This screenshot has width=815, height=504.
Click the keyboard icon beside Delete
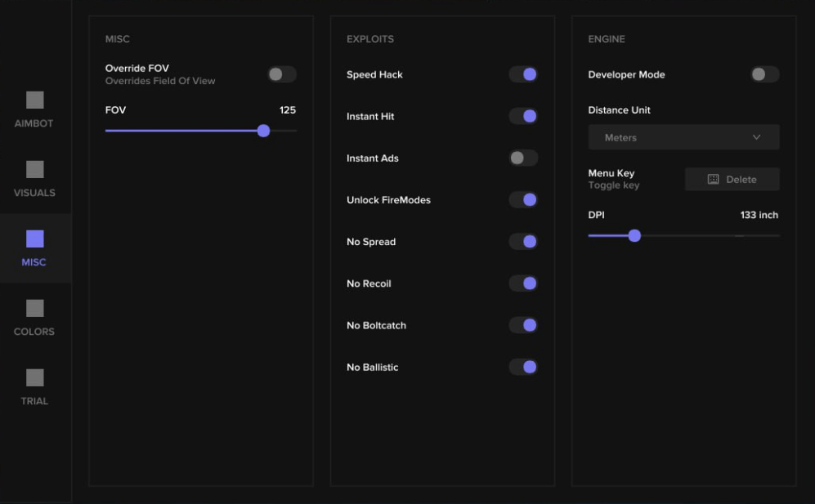coord(713,179)
